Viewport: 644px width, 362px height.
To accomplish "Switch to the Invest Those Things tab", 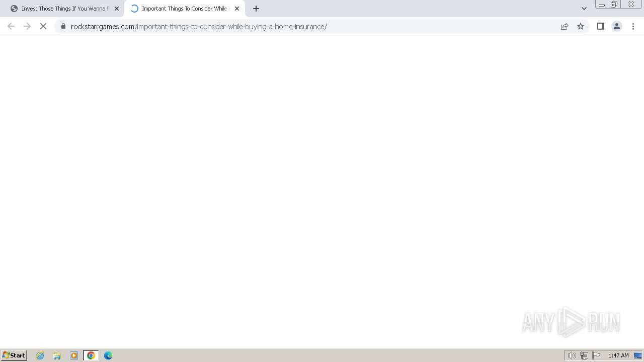I will tap(64, 9).
